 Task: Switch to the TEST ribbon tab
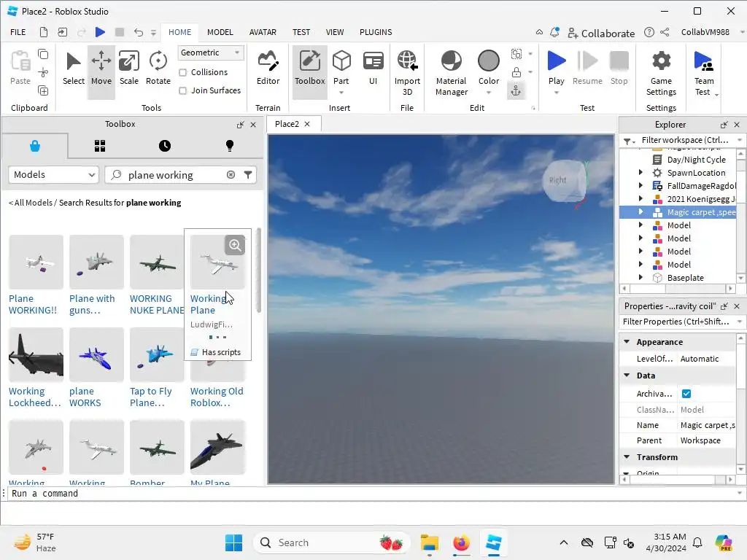coord(301,32)
